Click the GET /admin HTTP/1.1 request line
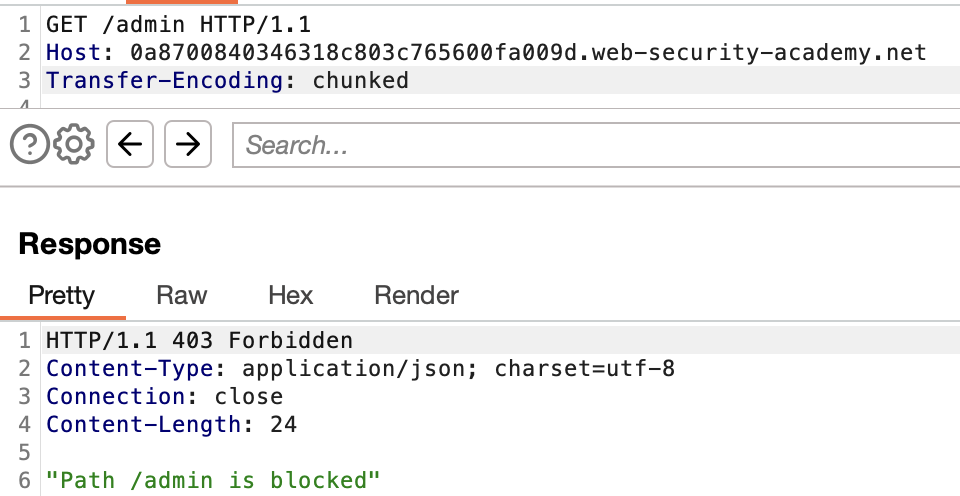 coord(179,24)
